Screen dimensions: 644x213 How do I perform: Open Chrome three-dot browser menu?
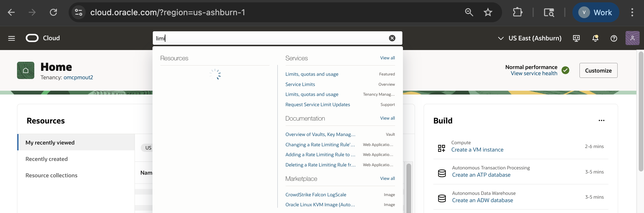[632, 12]
